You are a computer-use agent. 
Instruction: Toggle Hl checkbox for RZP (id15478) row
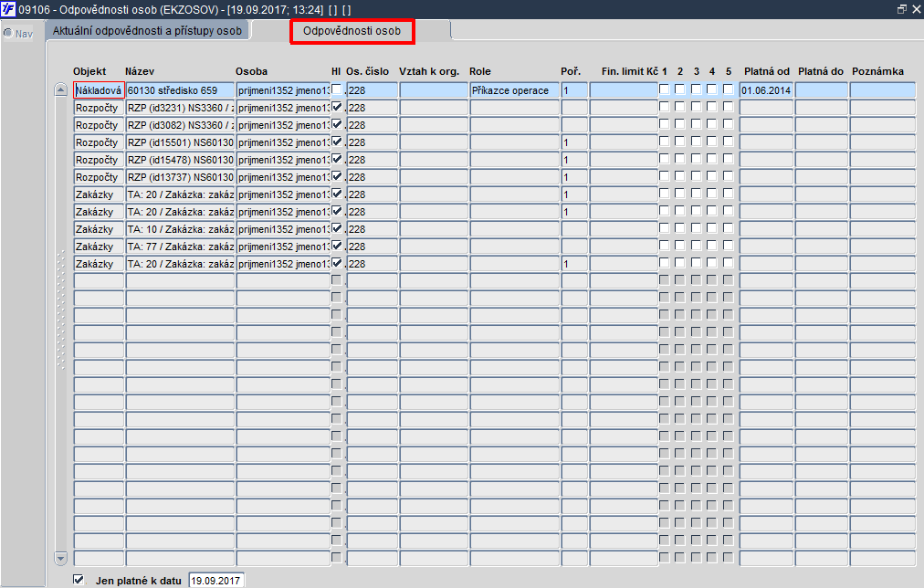(337, 159)
